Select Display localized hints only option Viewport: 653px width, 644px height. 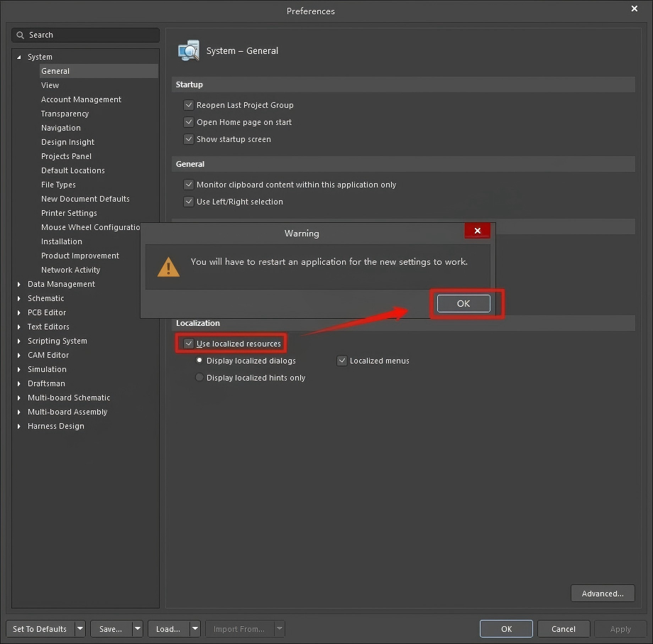click(x=199, y=378)
